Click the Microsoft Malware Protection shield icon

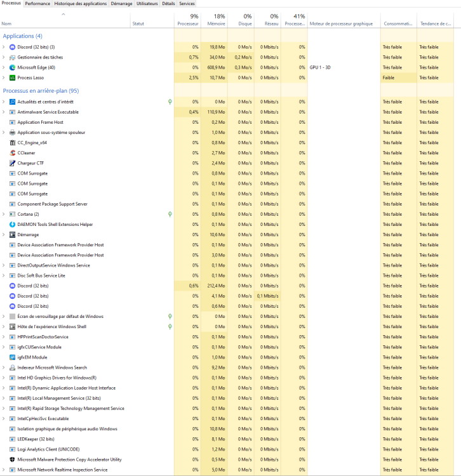tap(13, 459)
